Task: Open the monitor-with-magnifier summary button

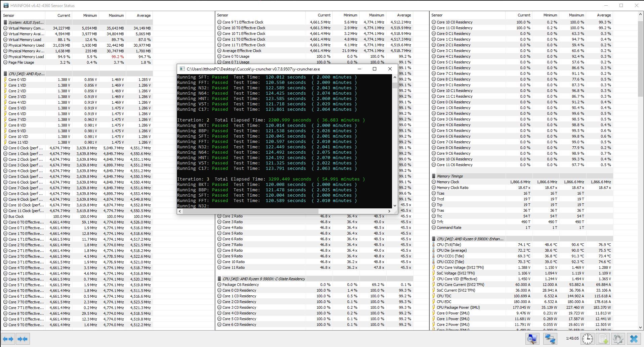Action: click(x=532, y=339)
